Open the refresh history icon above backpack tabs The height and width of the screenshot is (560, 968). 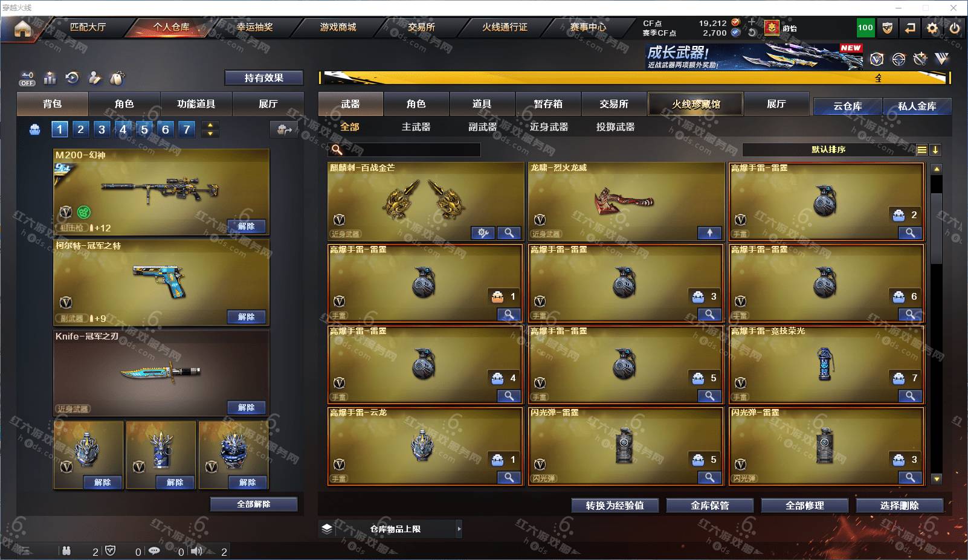tap(72, 77)
